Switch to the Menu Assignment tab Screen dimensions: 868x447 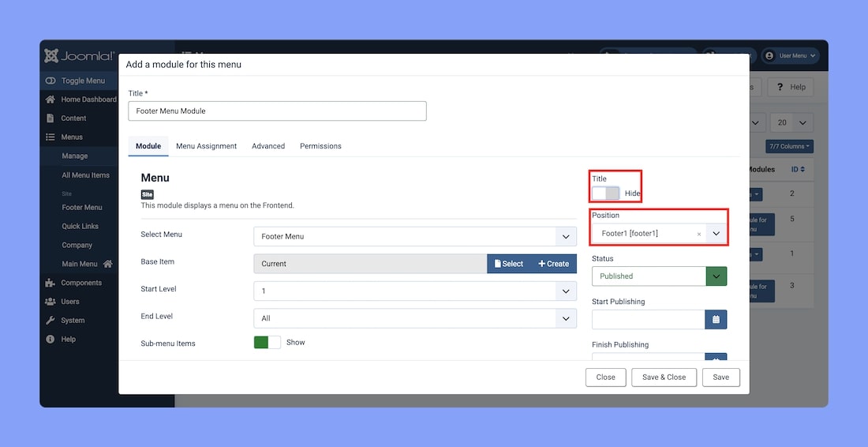click(x=206, y=146)
